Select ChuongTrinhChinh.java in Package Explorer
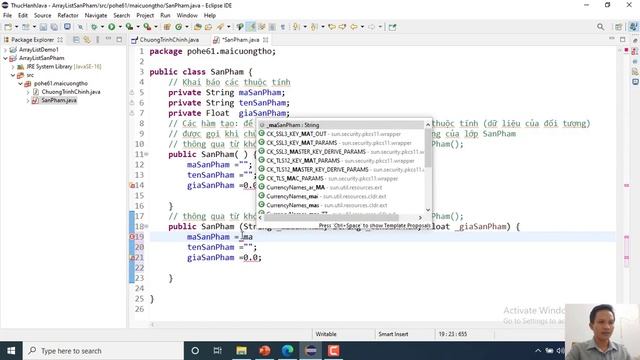The image size is (640, 360). (71, 92)
